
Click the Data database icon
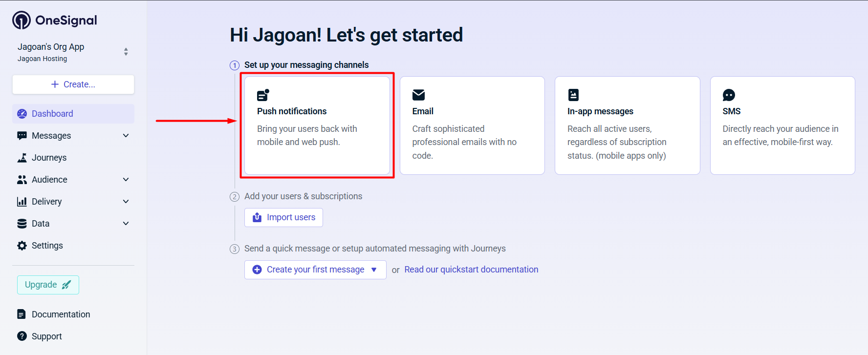click(x=22, y=224)
